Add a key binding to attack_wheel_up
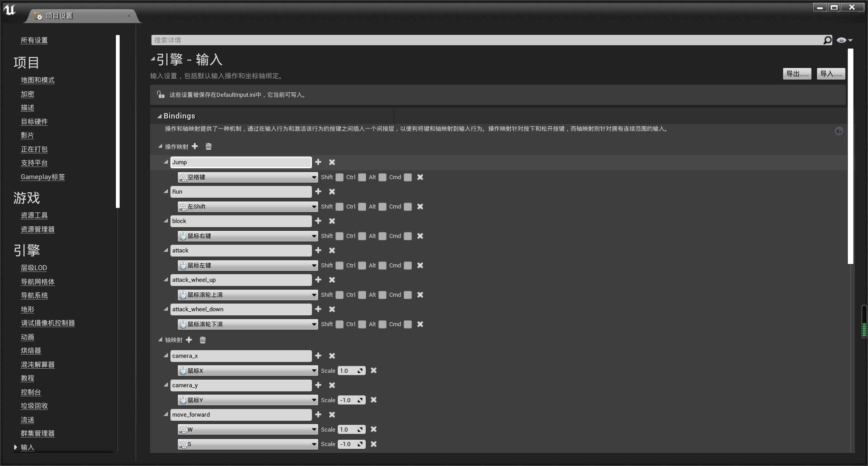The height and width of the screenshot is (466, 868). pos(318,280)
